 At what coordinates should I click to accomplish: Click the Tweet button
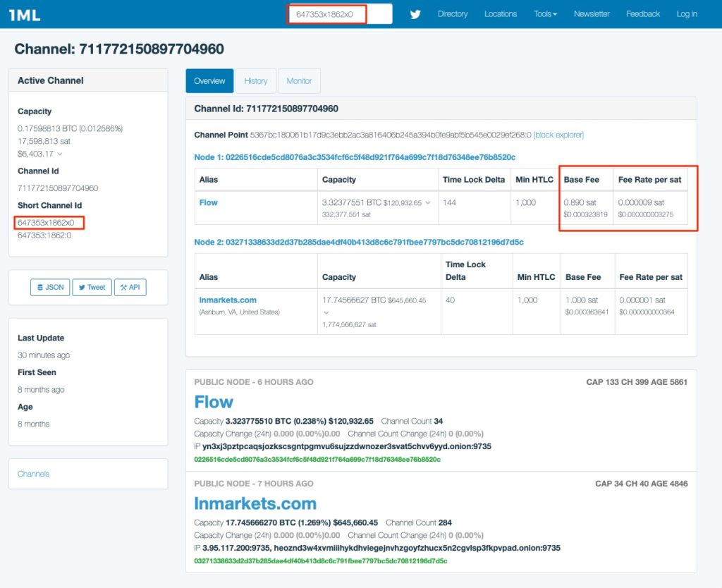pos(92,288)
